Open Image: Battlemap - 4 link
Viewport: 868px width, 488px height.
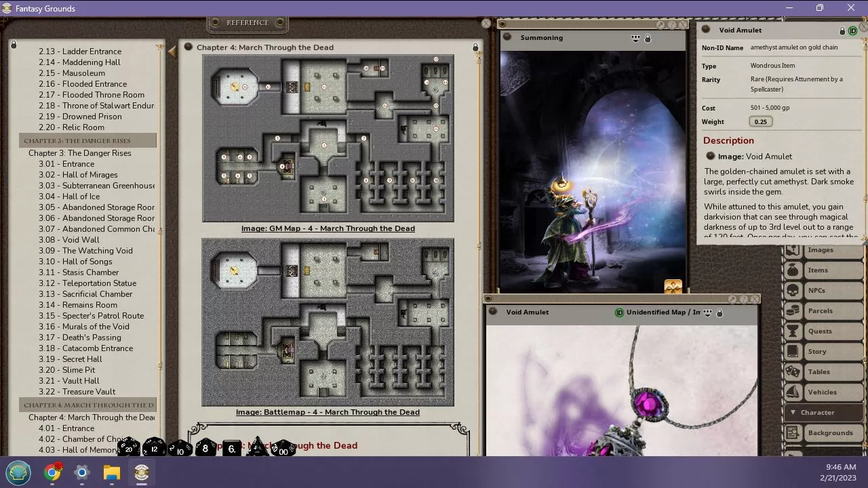pyautogui.click(x=328, y=412)
